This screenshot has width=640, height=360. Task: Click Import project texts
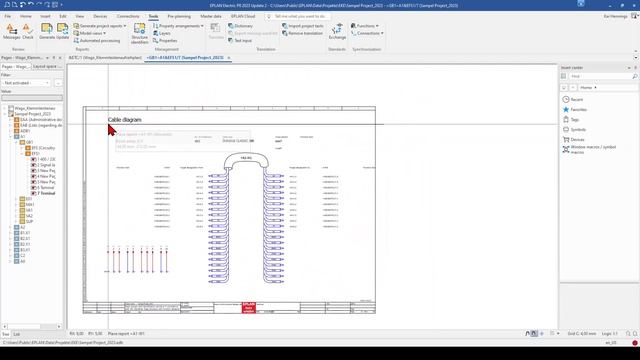[x=302, y=26]
